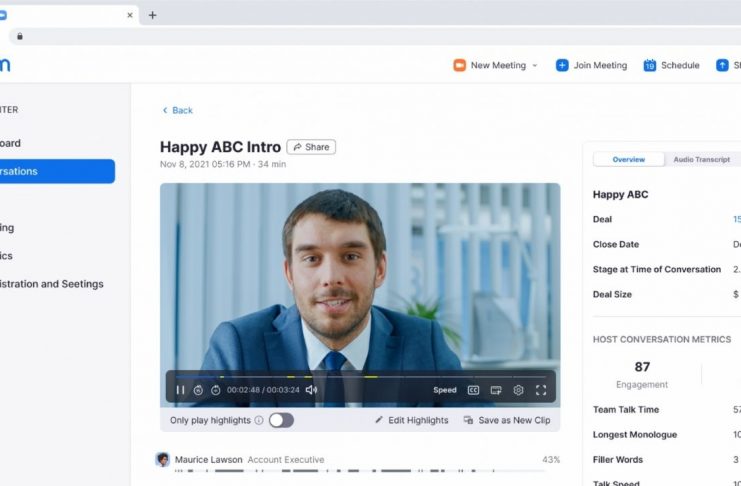The image size is (741, 486).
Task: Open the Dashboard sidebar item
Action: click(10, 143)
